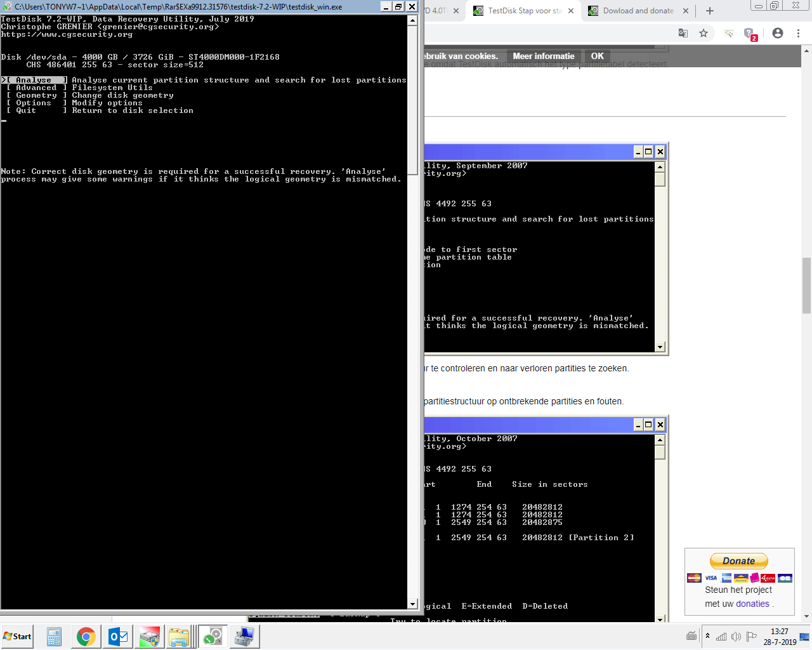The width and height of the screenshot is (812, 650).
Task: Open the computer toolbox taskbar icon
Action: (244, 637)
